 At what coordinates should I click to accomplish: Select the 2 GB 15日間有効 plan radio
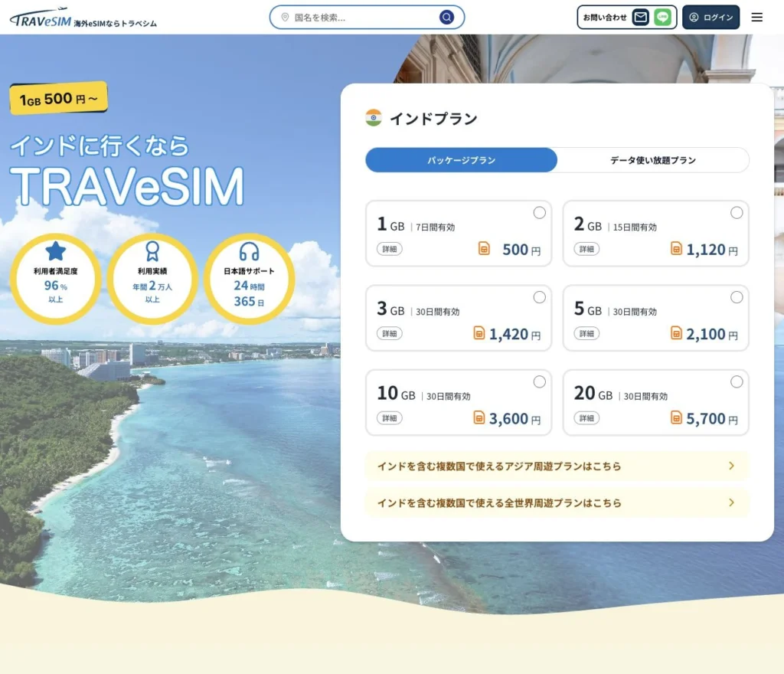pyautogui.click(x=737, y=212)
